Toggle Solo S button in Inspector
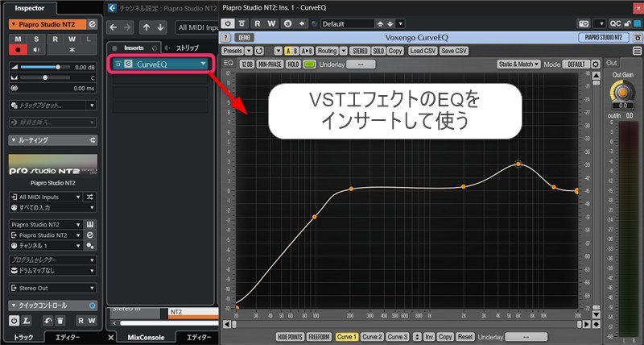This screenshot has width=644, height=345. pyautogui.click(x=36, y=39)
